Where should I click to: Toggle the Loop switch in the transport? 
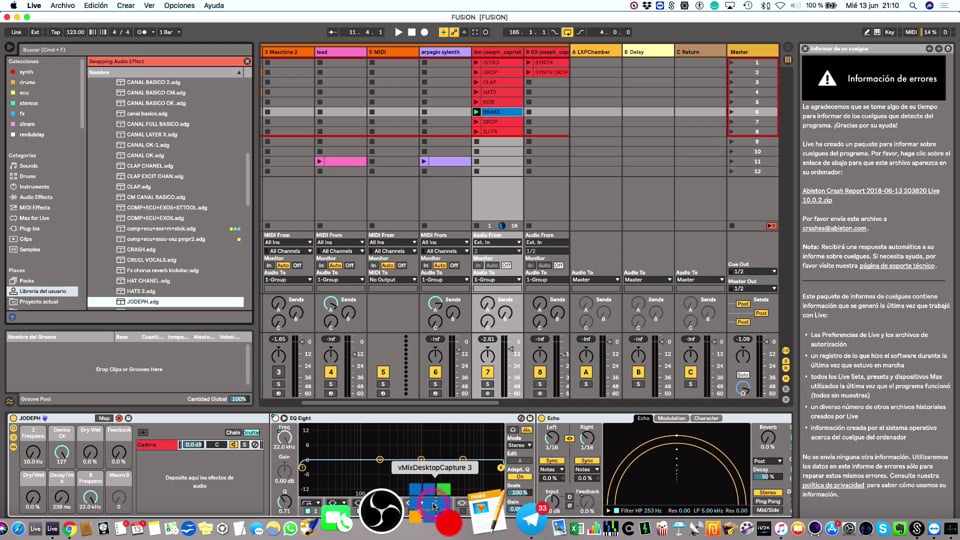click(568, 32)
